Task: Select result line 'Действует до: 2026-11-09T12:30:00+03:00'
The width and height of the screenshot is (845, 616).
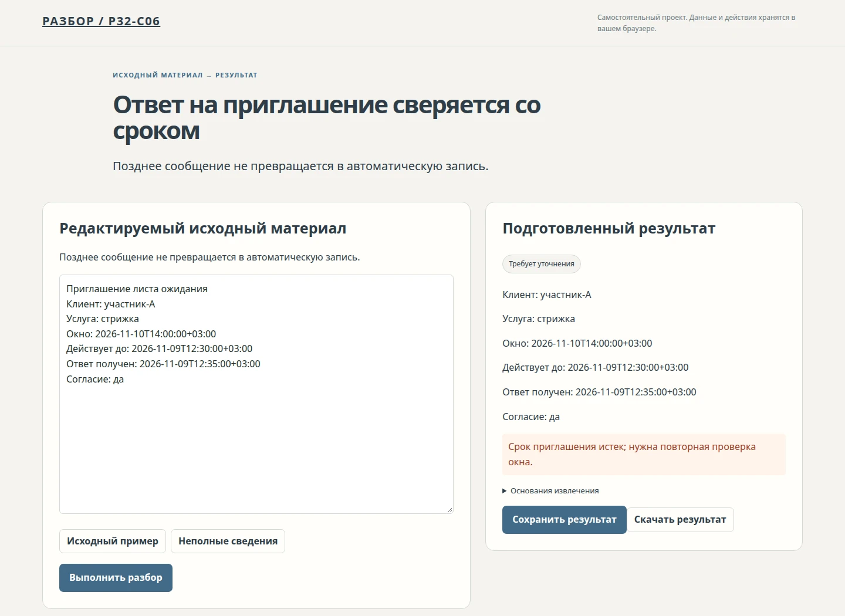Action: [x=596, y=368]
